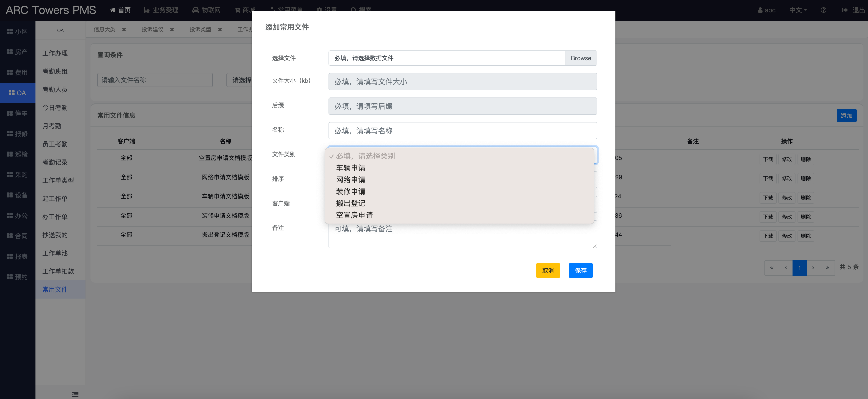Open the 中文 language dropdown
Image resolution: width=868 pixels, height=399 pixels.
(798, 10)
